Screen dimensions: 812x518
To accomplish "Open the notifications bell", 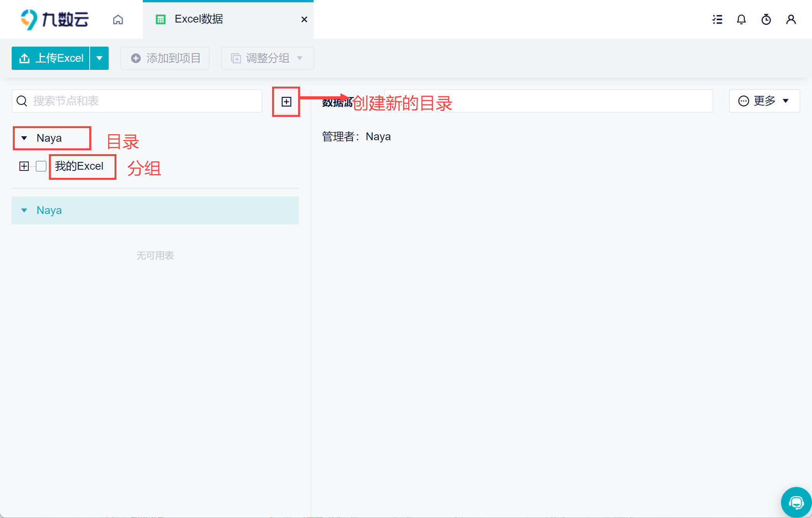I will point(741,19).
